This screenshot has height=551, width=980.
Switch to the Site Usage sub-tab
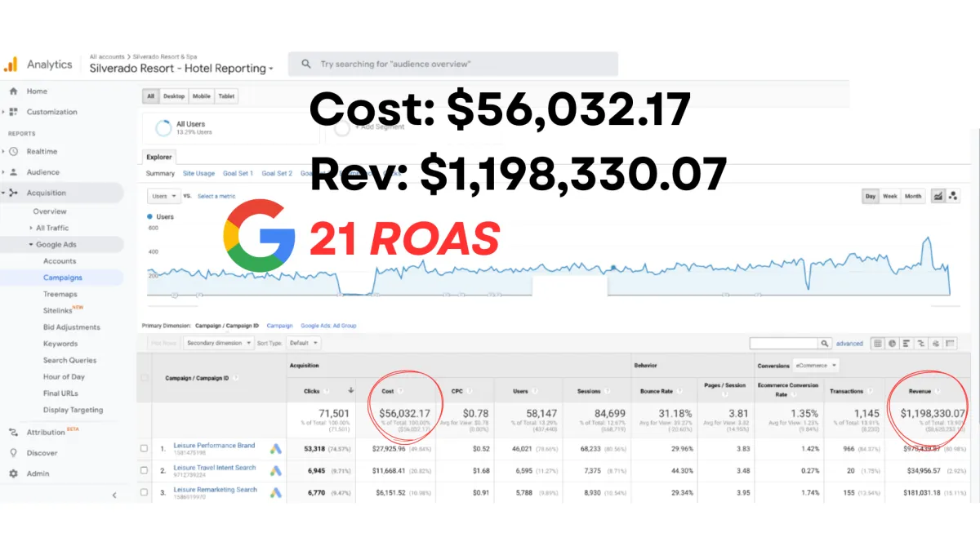point(198,173)
